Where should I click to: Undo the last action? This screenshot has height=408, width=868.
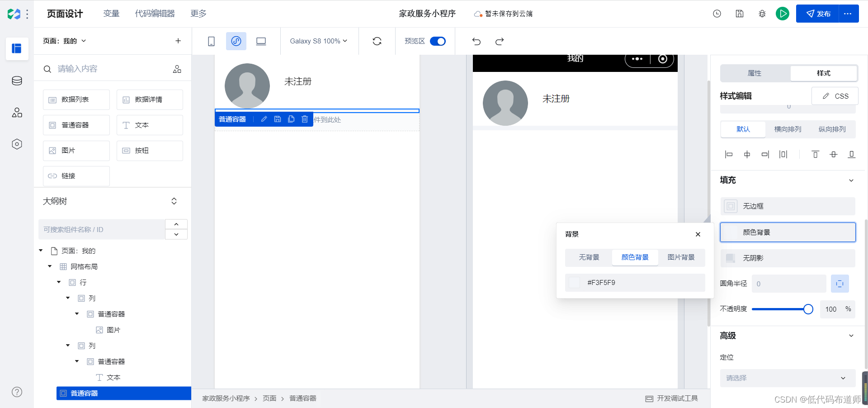coord(476,42)
